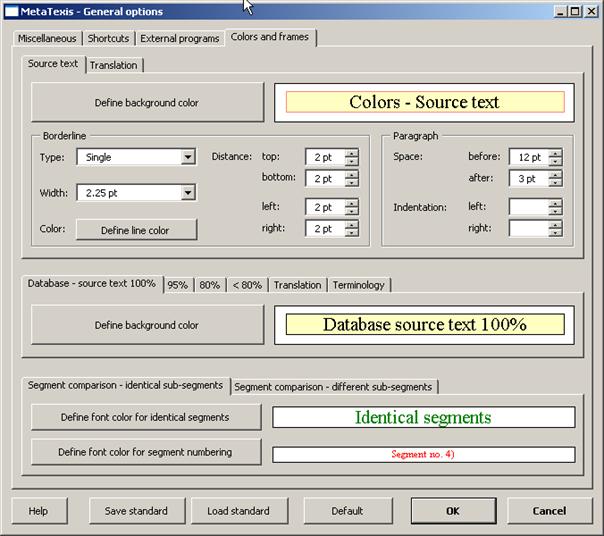Click Define font color for segment numbering

146,452
